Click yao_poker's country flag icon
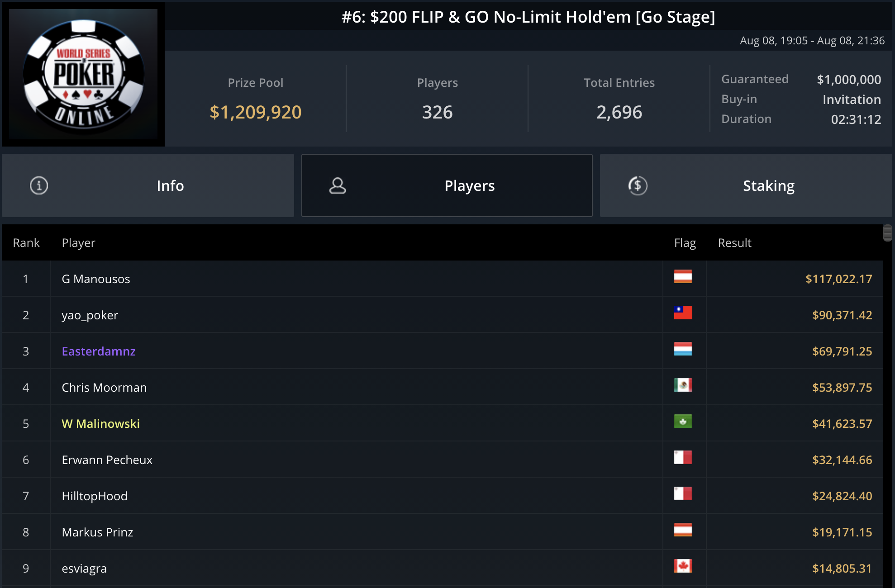Viewport: 895px width, 588px height. click(x=683, y=313)
